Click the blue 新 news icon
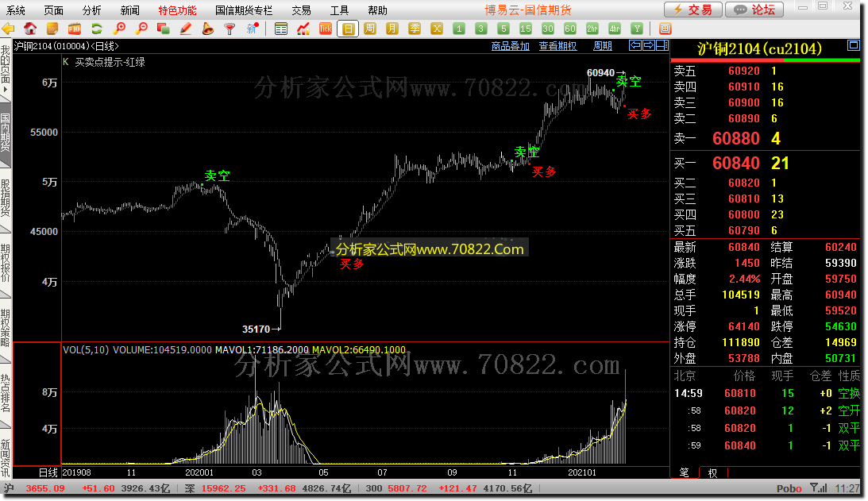This screenshot has height=501, width=868. [x=253, y=29]
